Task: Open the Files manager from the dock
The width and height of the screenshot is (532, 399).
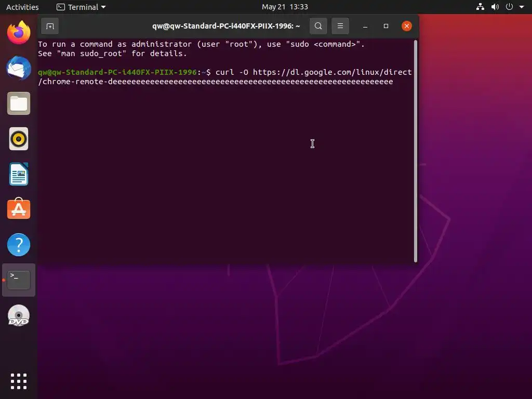Action: [x=19, y=103]
